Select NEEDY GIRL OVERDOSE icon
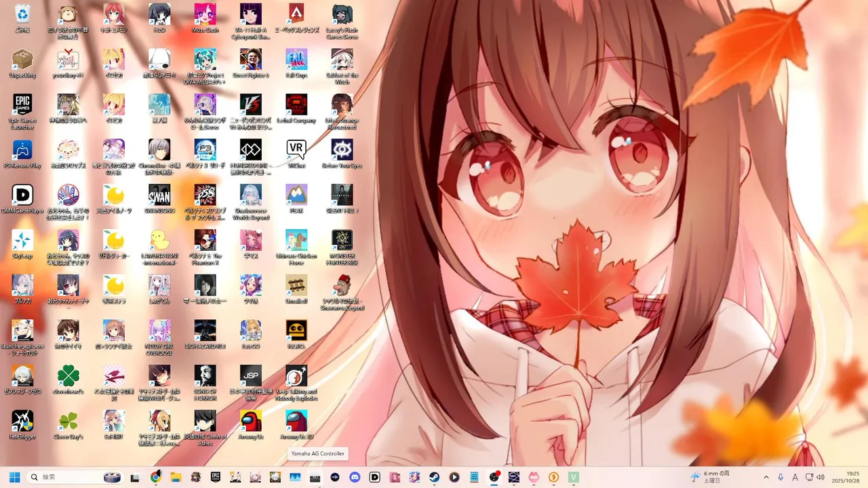Image resolution: width=868 pixels, height=488 pixels. click(159, 331)
